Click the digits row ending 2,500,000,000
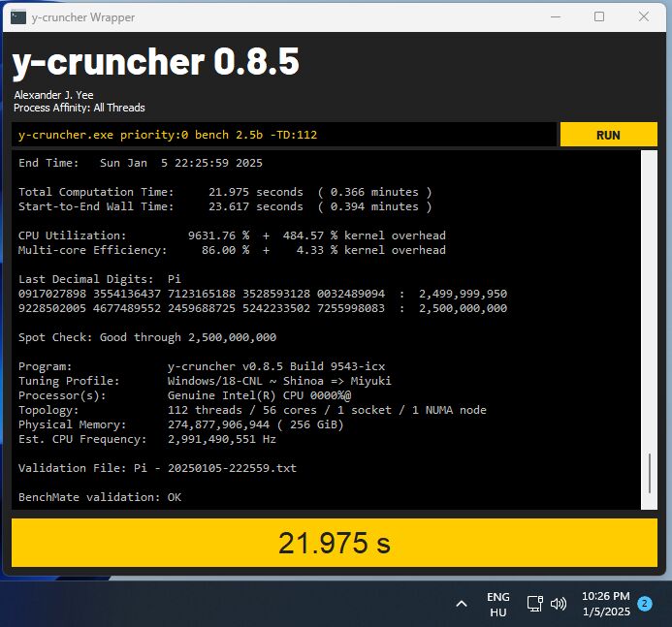Screen dimensions: 672x627 pos(263,308)
